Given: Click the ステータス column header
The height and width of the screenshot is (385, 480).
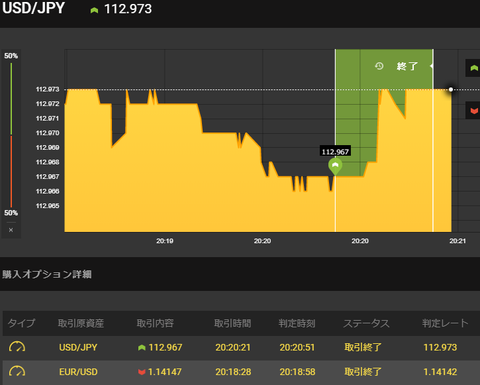Looking at the screenshot, I should point(366,323).
